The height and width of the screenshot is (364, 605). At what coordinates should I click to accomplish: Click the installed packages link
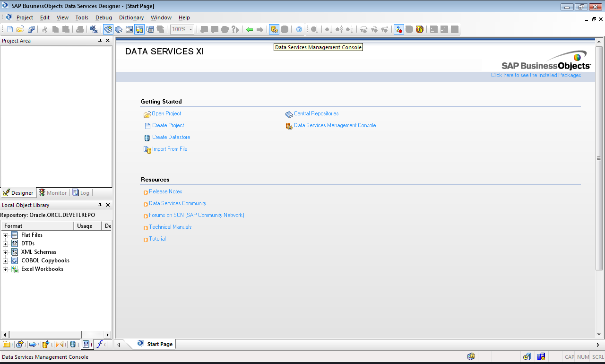coord(536,75)
